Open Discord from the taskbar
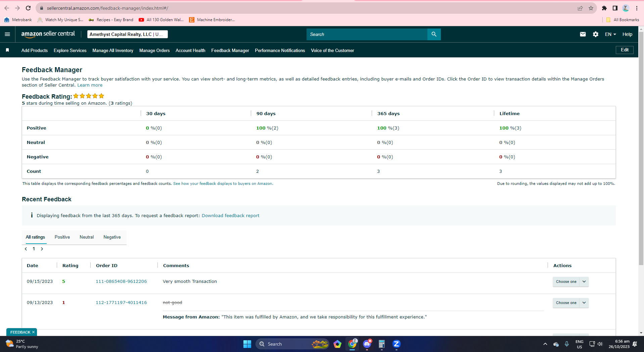The image size is (644, 352). 367,344
